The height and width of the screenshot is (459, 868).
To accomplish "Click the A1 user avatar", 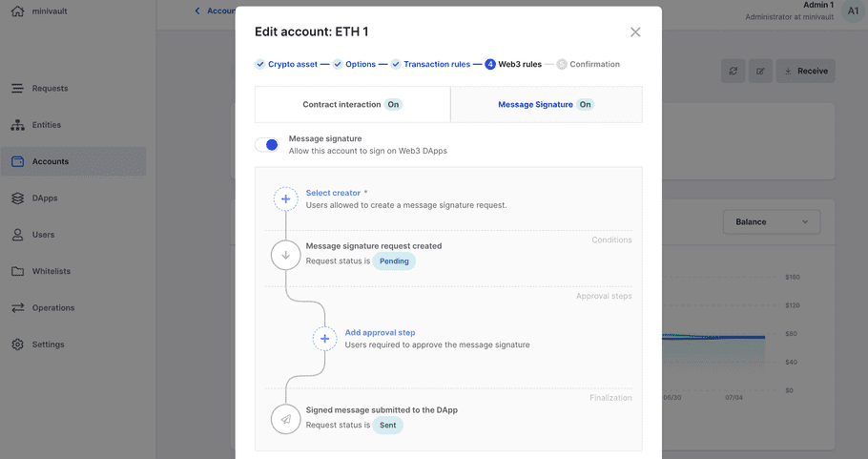I will pos(853,11).
